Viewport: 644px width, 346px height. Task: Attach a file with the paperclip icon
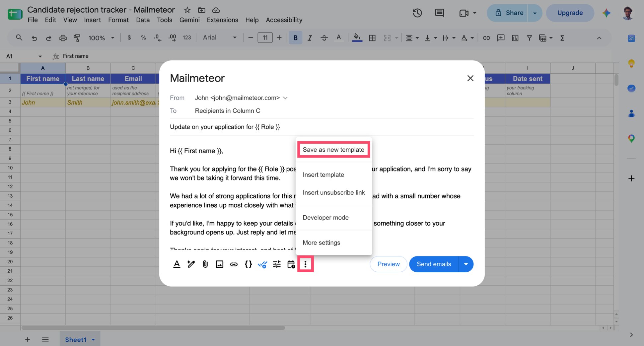[x=205, y=264]
